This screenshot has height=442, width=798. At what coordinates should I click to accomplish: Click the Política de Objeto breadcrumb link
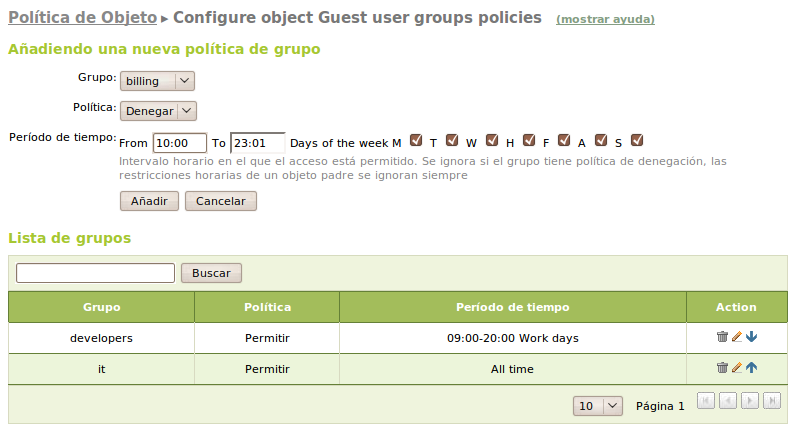click(83, 18)
